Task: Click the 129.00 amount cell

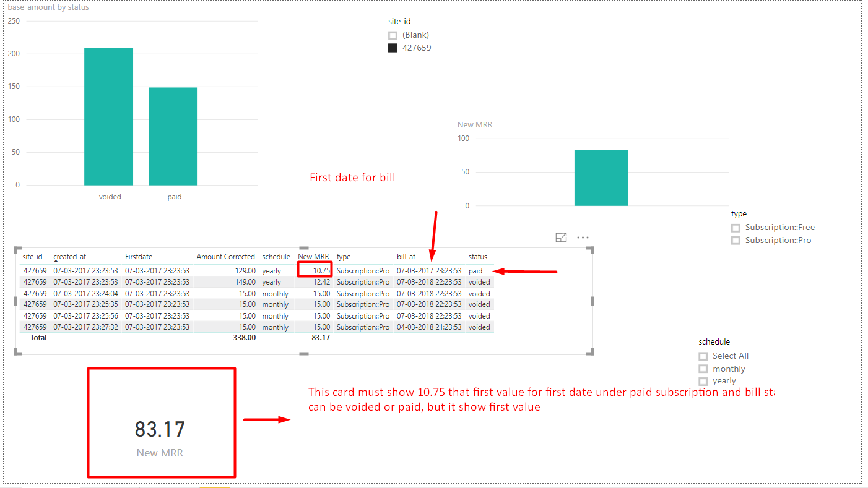Action: [247, 271]
